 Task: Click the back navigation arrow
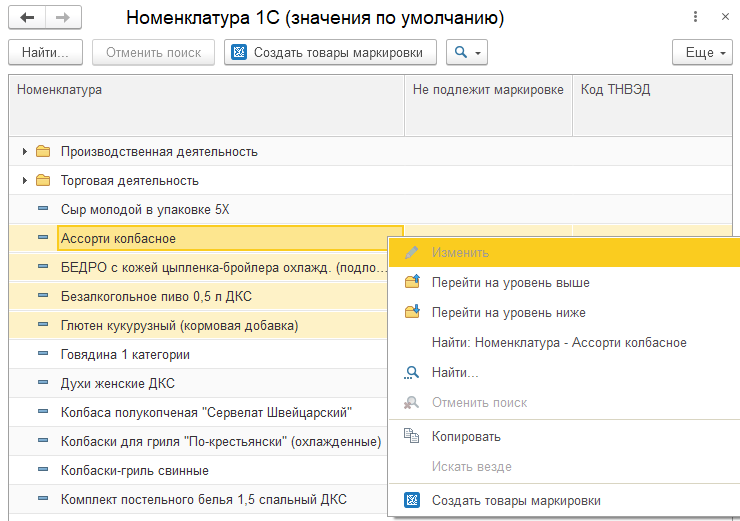(x=27, y=17)
